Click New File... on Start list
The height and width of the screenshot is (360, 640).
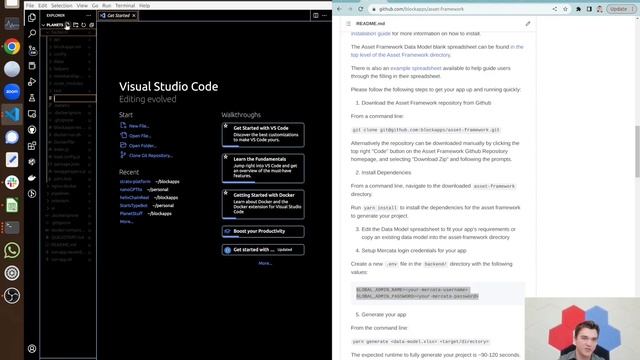coord(139,126)
